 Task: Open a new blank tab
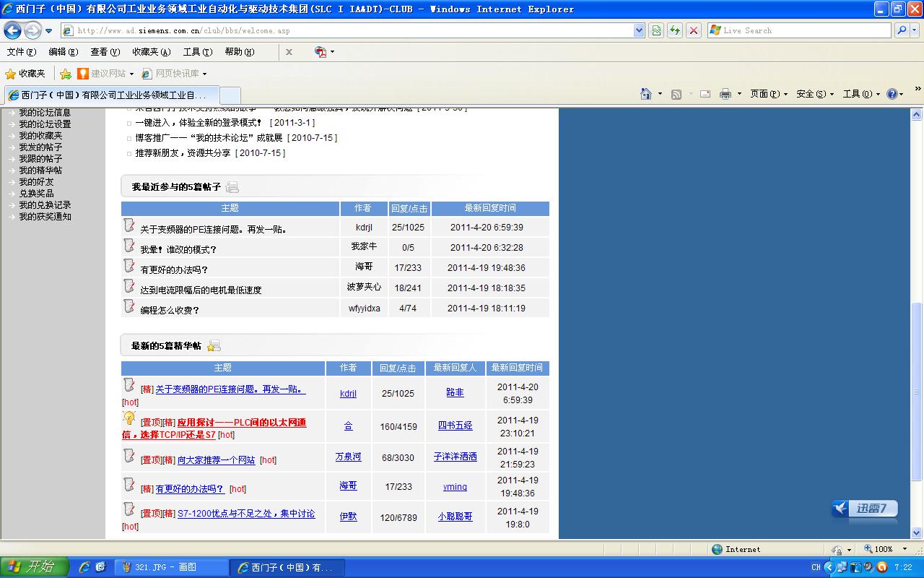(x=230, y=95)
